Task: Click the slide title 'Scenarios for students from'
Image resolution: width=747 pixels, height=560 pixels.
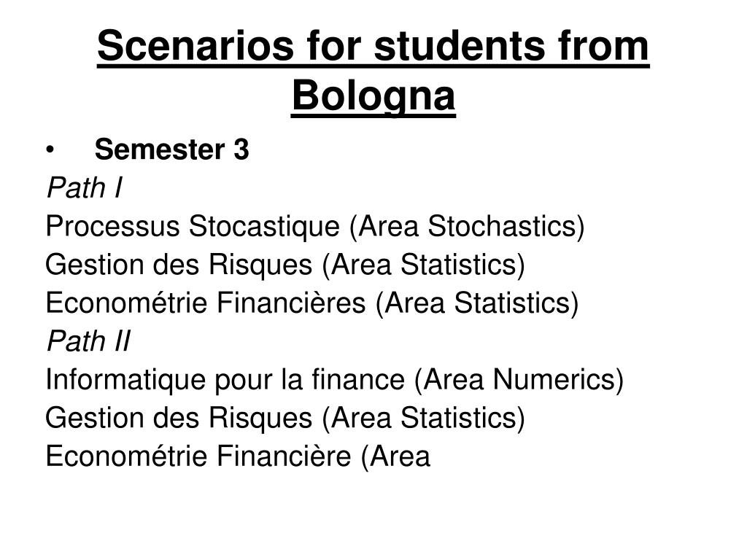Action: tap(373, 46)
